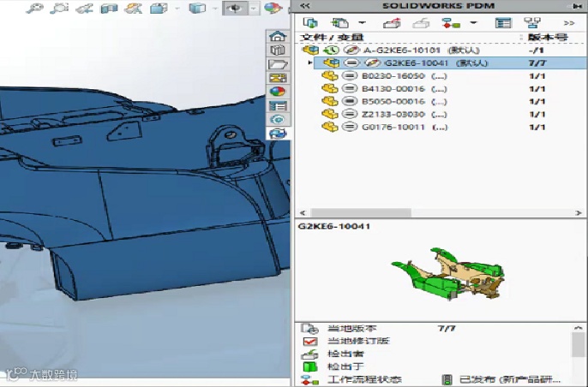Click the PDM tree horizontal scrollbar thumb
The image size is (588, 387).
point(361,213)
